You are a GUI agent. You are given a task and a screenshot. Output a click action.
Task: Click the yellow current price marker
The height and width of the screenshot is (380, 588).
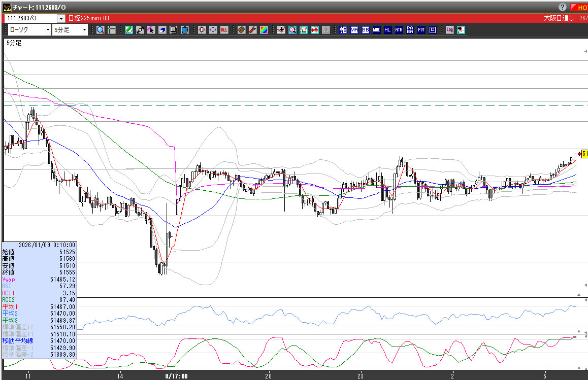coord(584,154)
